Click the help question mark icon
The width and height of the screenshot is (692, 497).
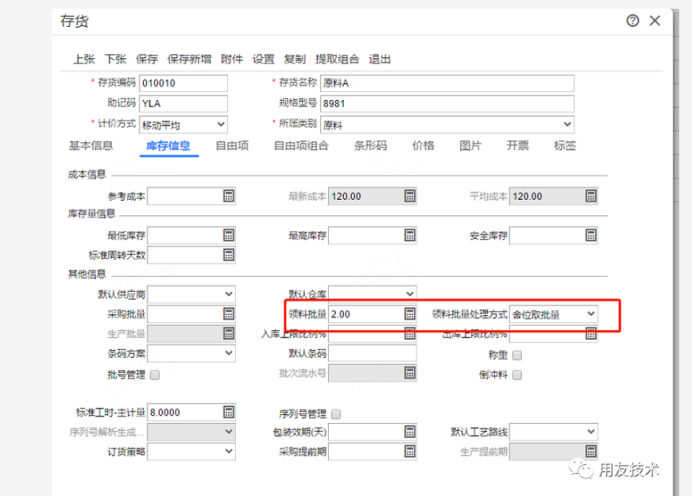(632, 21)
